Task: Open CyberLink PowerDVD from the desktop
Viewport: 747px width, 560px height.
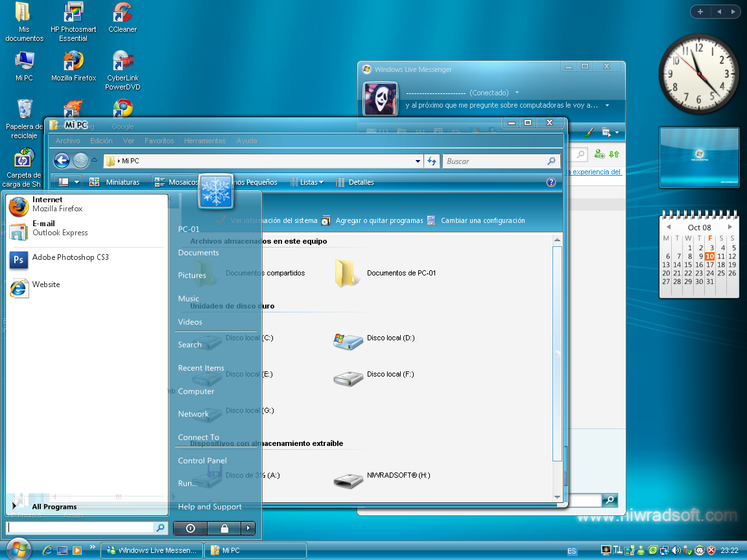Action: click(122, 62)
